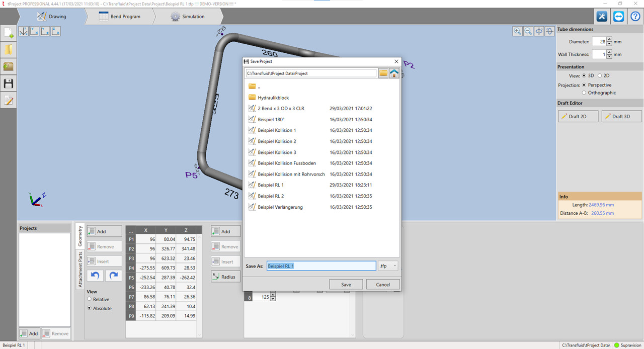
Task: Open the help question mark icon
Action: pos(635,16)
